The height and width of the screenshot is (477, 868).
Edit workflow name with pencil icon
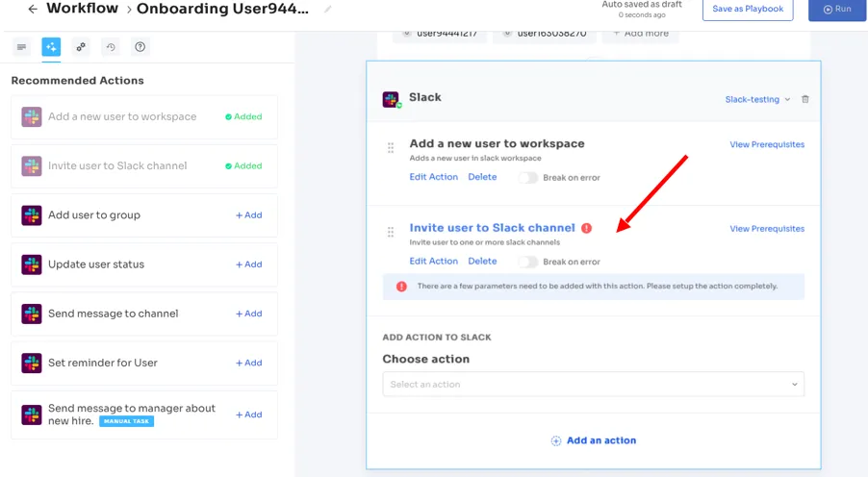pos(328,9)
